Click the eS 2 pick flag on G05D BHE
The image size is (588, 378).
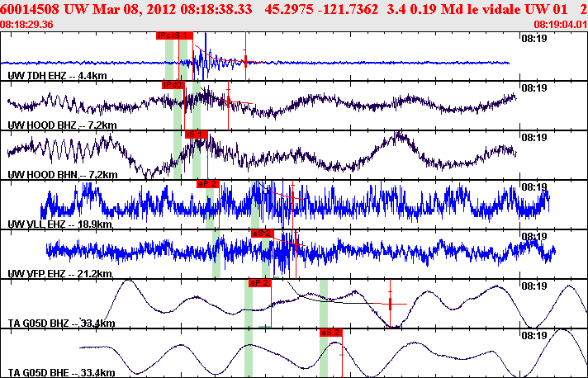tap(330, 333)
